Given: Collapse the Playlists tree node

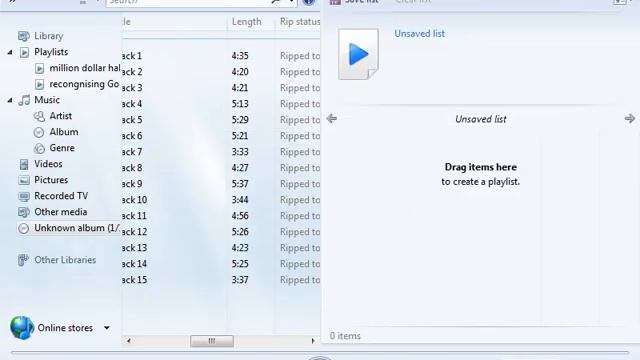Looking at the screenshot, I should [10, 52].
